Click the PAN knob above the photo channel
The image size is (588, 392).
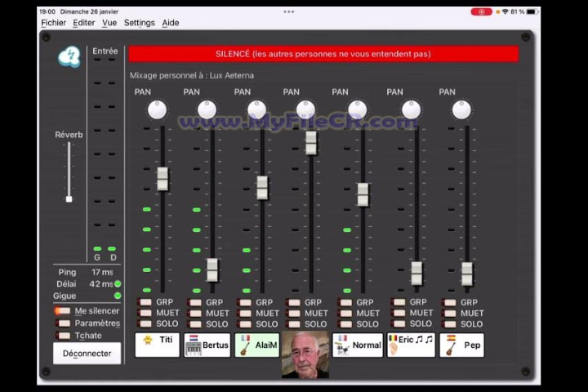[305, 110]
